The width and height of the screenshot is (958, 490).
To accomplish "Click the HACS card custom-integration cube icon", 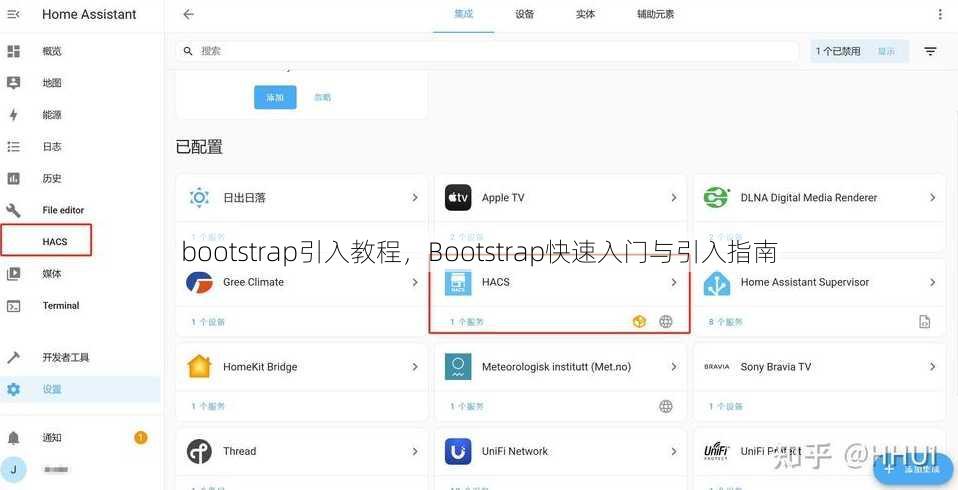I will pyautogui.click(x=639, y=321).
